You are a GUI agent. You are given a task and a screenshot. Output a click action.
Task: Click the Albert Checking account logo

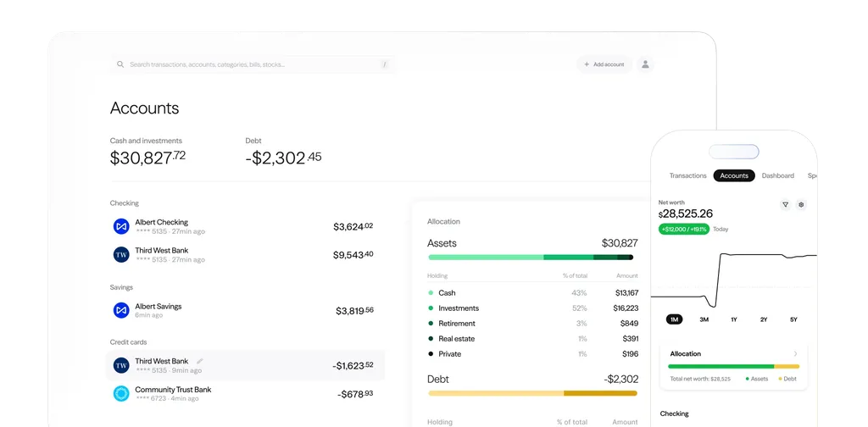[x=121, y=226]
